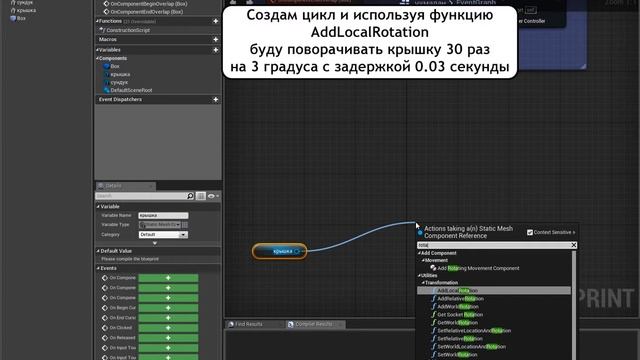Pick SetWorldLocationAndRotation in actions list
Image resolution: width=640 pixels, height=360 pixels.
point(471,347)
